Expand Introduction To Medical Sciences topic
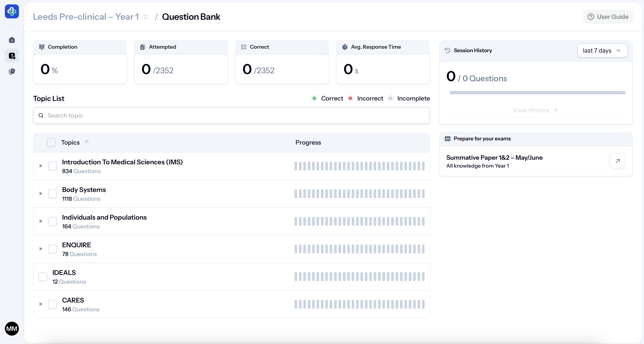Screen dimensions: 644x344 (x=41, y=166)
